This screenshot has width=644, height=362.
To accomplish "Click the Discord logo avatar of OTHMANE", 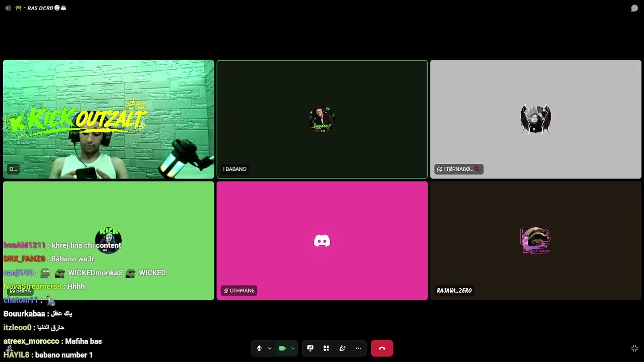I will 322,241.
